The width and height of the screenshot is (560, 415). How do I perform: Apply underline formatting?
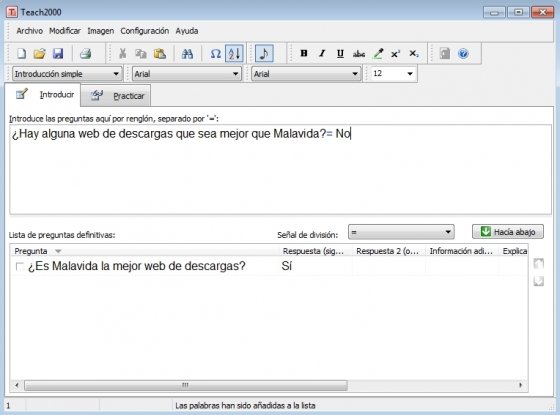pyautogui.click(x=340, y=54)
